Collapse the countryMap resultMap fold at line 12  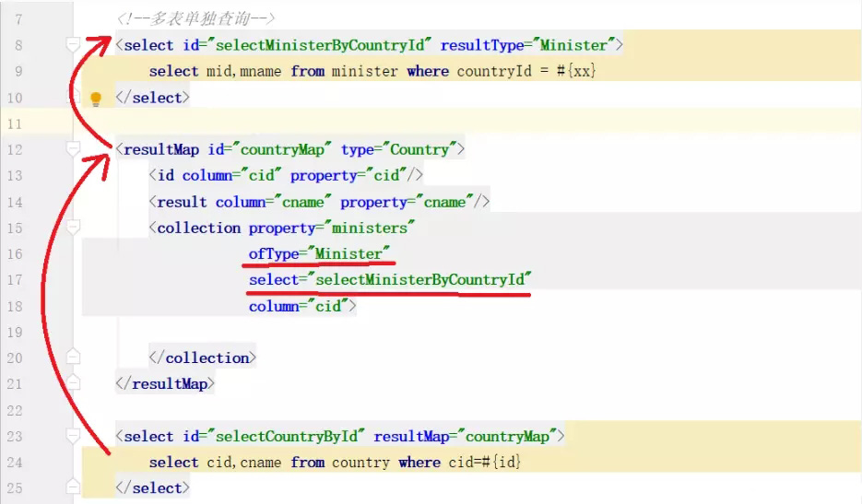click(x=73, y=149)
